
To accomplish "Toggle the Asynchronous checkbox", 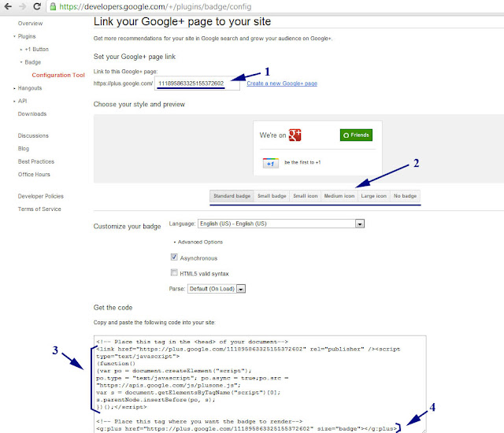I will tap(174, 257).
